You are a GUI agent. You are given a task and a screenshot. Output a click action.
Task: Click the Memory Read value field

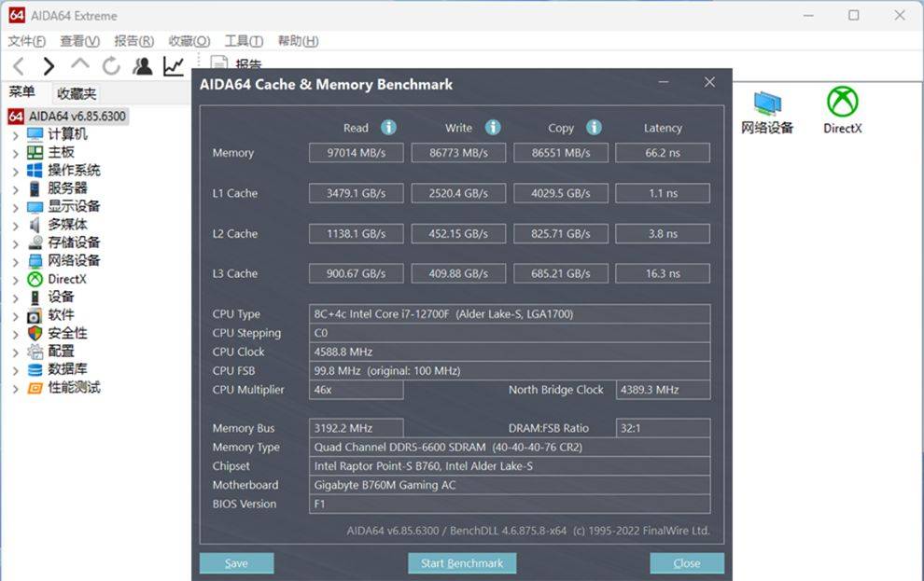(x=356, y=153)
